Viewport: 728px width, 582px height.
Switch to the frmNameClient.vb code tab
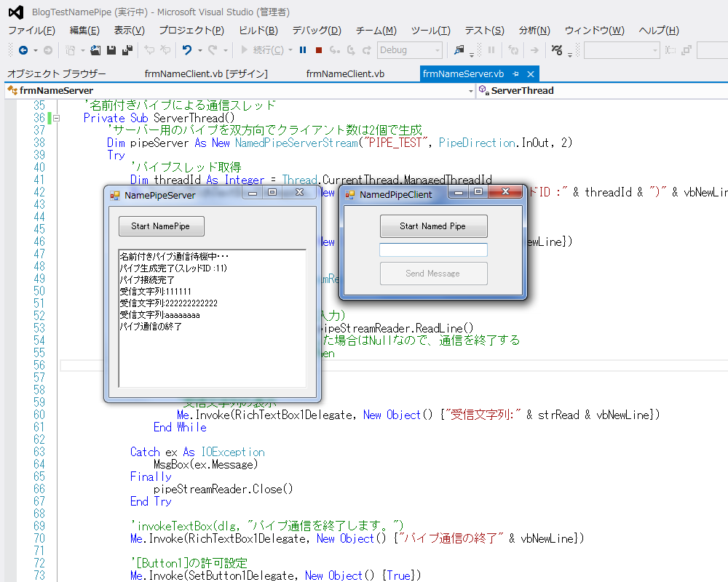tap(345, 73)
